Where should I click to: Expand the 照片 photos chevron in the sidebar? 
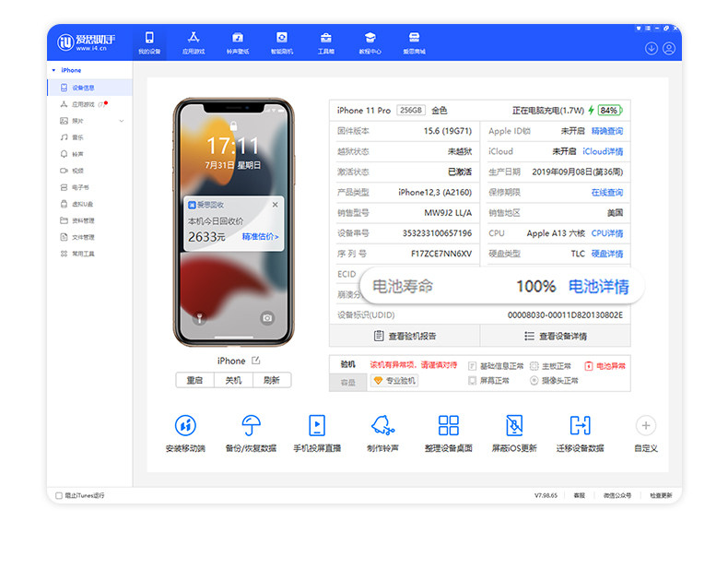click(x=122, y=121)
